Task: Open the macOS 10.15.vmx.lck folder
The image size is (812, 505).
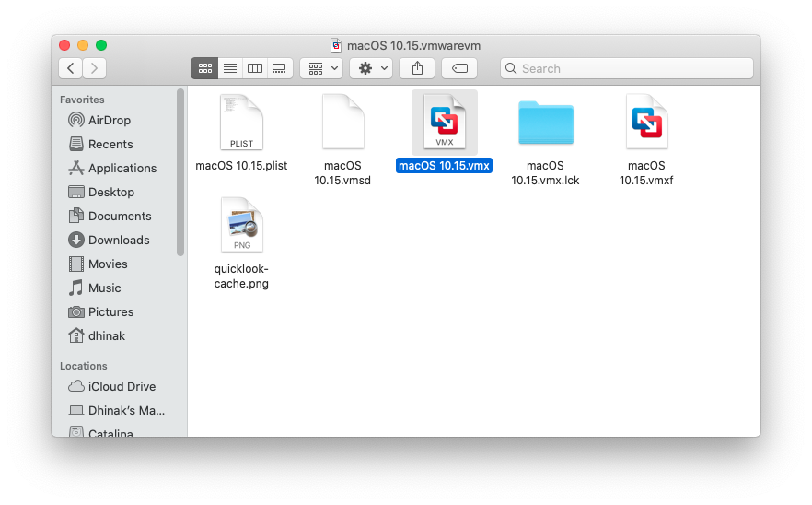Action: (x=545, y=122)
